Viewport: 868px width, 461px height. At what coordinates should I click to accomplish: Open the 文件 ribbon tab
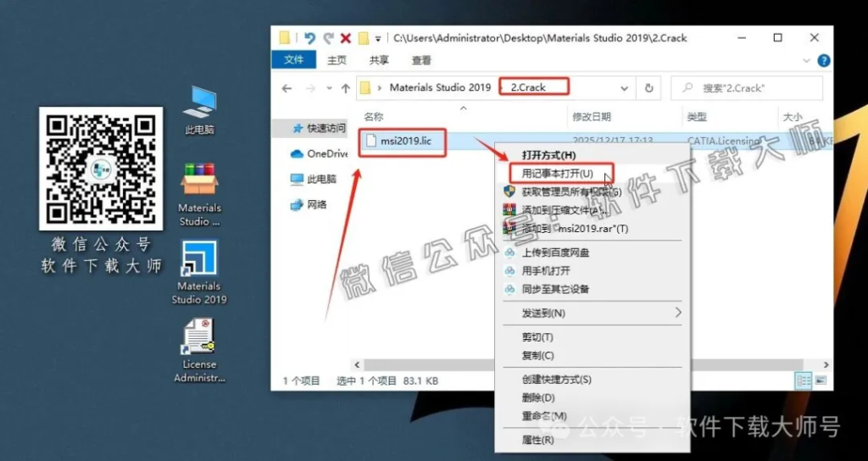pyautogui.click(x=294, y=60)
